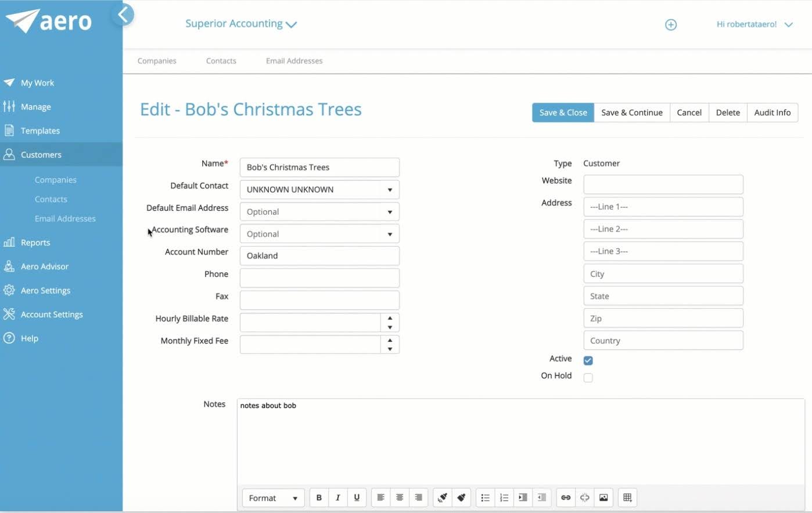Align notes text right
The width and height of the screenshot is (812, 513).
pos(418,497)
